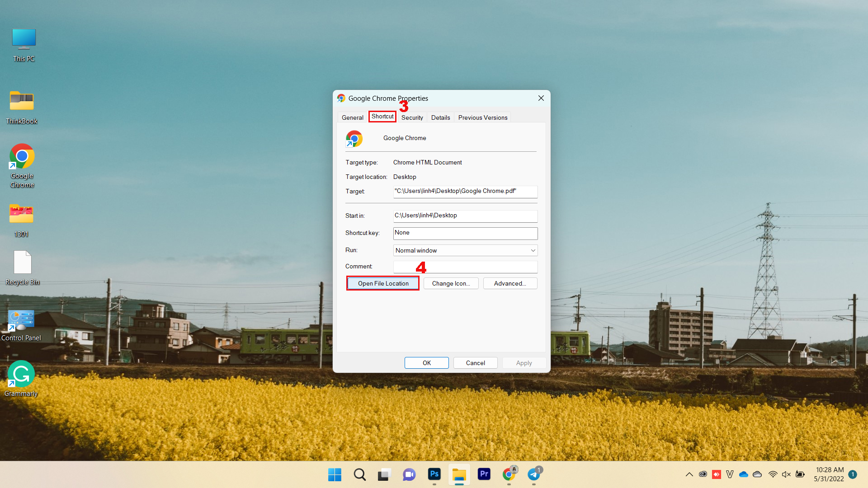Screen dimensions: 868x488
Task: Click Cancel to discard changes
Action: (x=475, y=362)
